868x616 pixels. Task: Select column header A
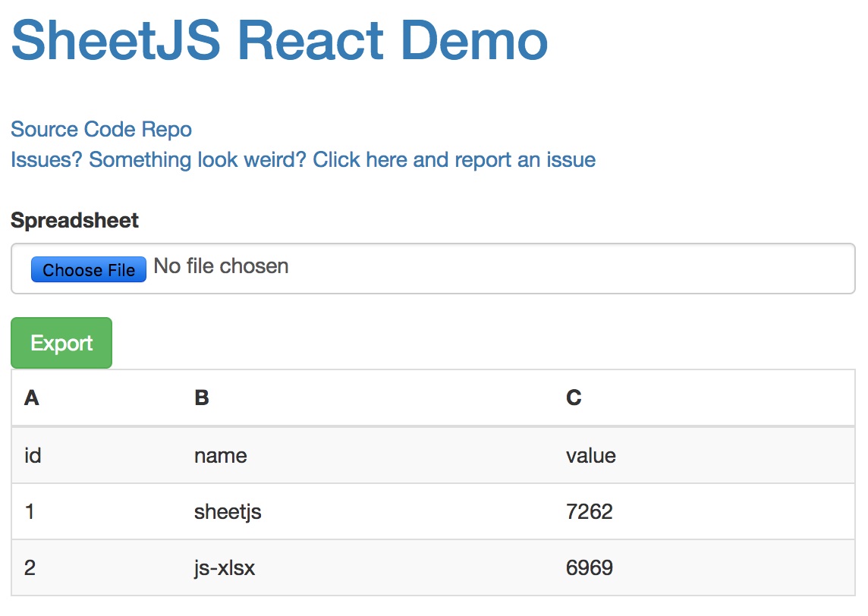click(x=31, y=398)
